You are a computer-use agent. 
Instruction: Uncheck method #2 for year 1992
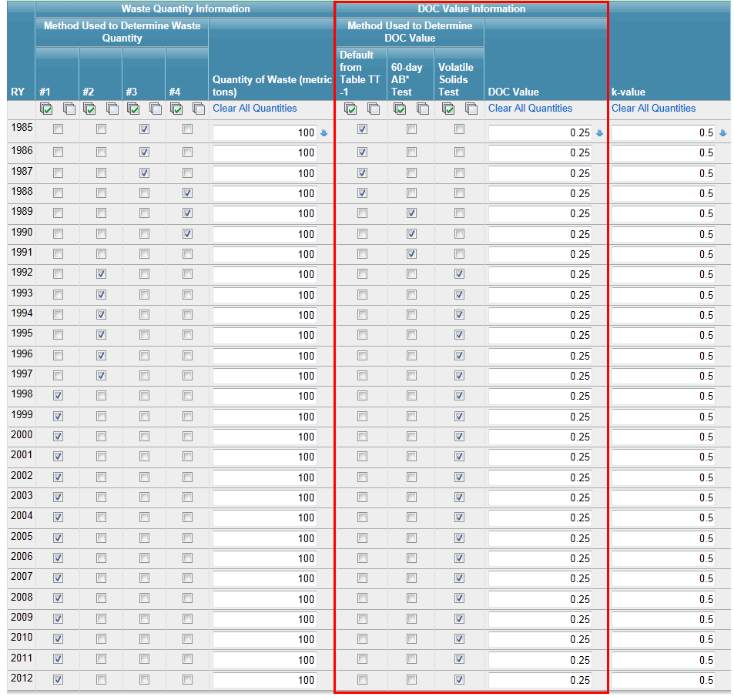[101, 273]
